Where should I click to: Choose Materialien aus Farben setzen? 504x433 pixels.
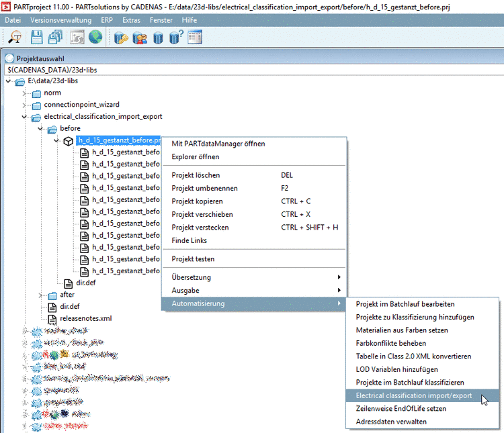pyautogui.click(x=423, y=330)
